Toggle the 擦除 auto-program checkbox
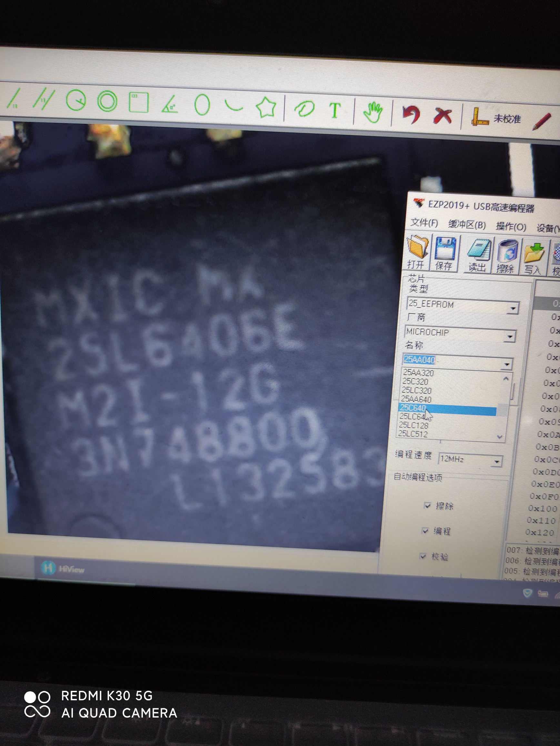The height and width of the screenshot is (746, 560). tap(427, 505)
